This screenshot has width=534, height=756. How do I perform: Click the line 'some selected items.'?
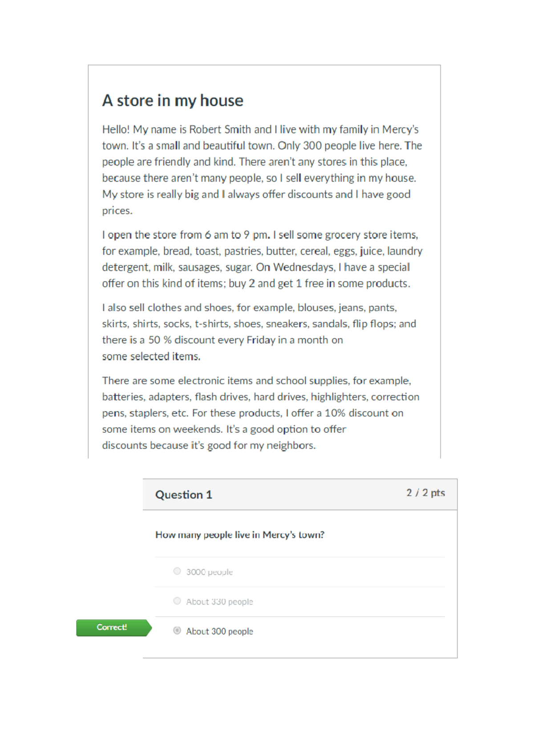[x=151, y=356]
